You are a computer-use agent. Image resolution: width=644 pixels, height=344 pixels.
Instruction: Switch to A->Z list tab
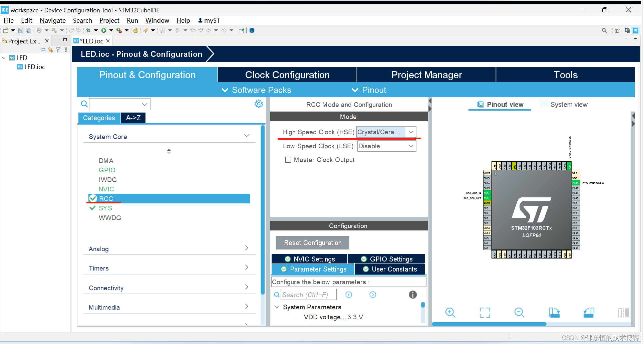tap(133, 118)
